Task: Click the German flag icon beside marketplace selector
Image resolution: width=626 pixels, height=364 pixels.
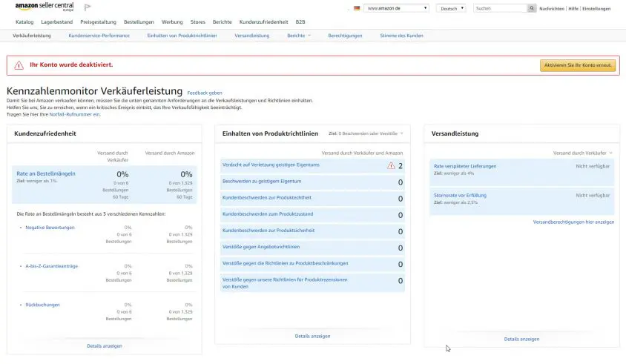Action: pyautogui.click(x=357, y=8)
